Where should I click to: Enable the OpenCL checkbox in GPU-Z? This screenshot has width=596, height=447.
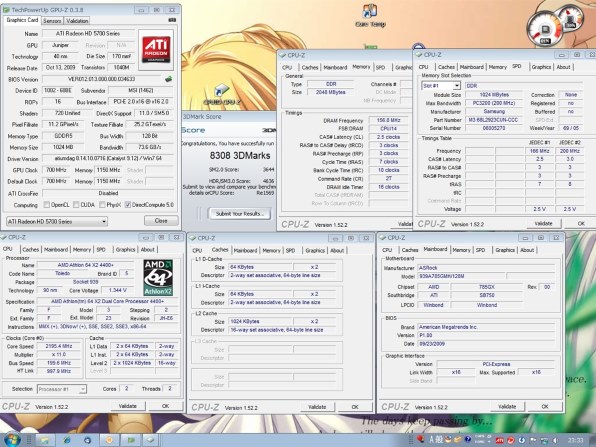tap(46, 205)
